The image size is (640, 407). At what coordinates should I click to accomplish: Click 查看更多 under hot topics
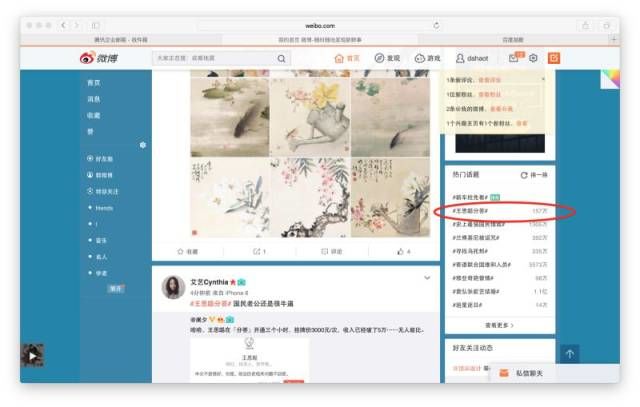click(499, 325)
